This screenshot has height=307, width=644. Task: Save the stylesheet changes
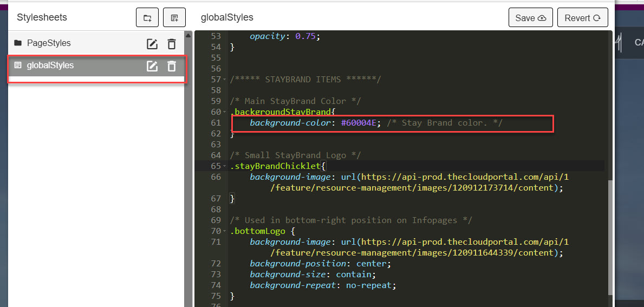pyautogui.click(x=530, y=18)
